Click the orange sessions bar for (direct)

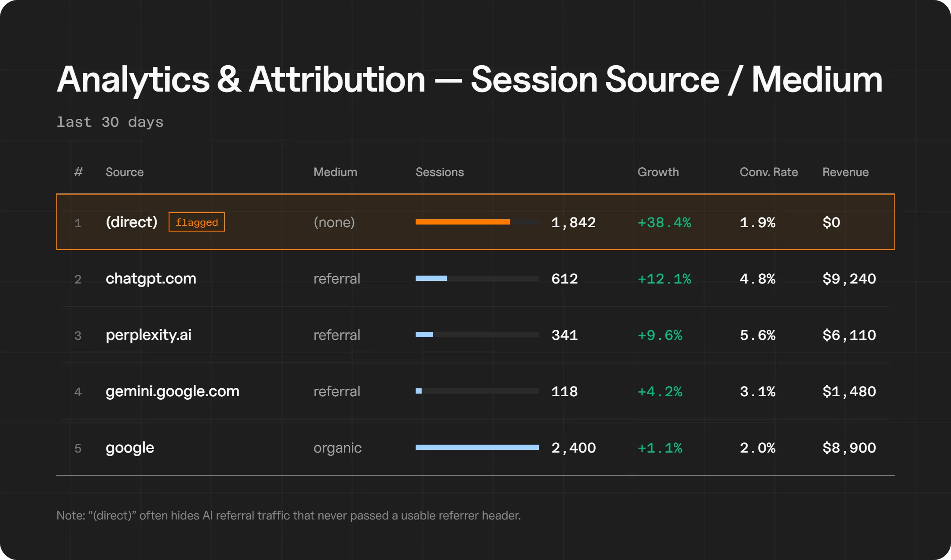(x=463, y=222)
